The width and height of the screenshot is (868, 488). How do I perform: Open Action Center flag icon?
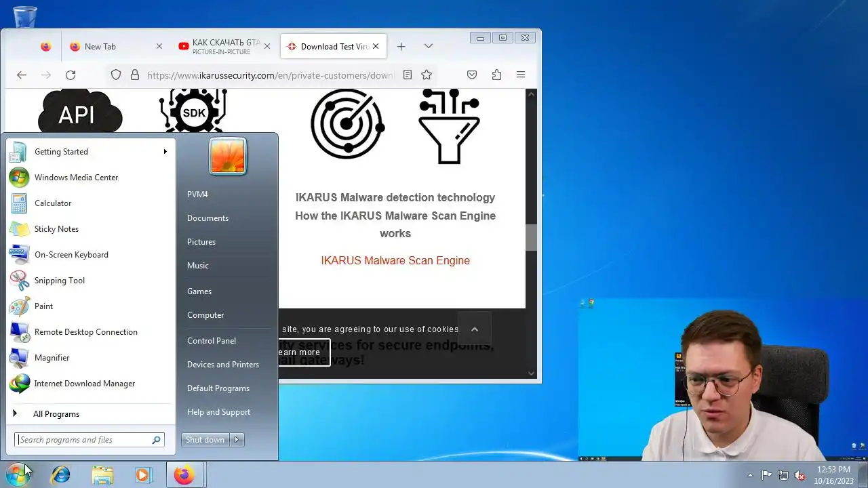click(x=766, y=475)
